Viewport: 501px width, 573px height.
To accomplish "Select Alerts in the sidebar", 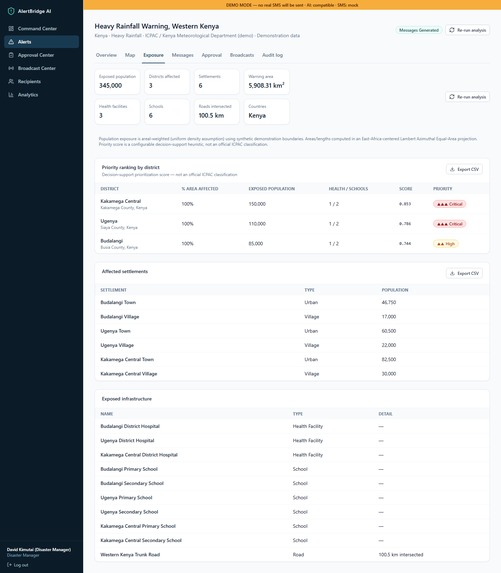I will [x=41, y=42].
